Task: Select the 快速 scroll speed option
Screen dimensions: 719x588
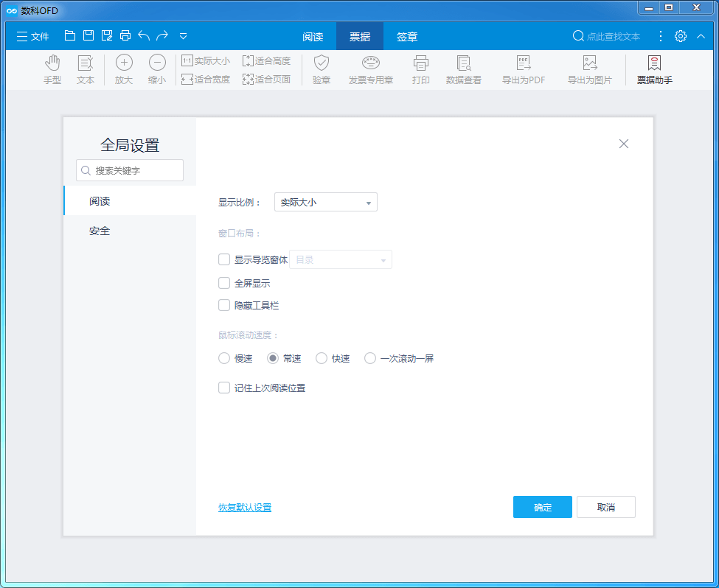Action: 322,358
